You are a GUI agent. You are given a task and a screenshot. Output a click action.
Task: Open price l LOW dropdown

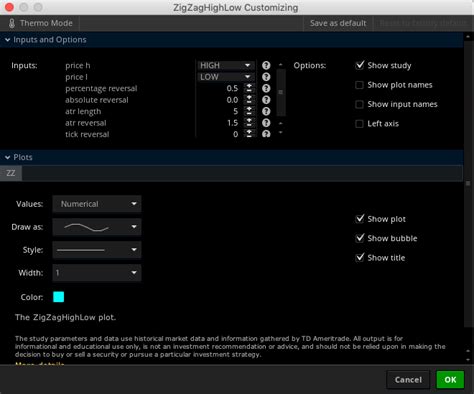tap(226, 77)
